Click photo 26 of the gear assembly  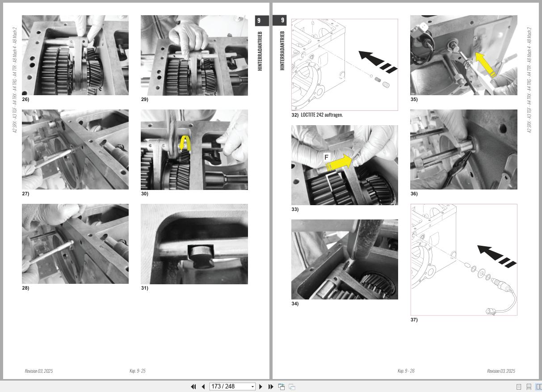75,55
